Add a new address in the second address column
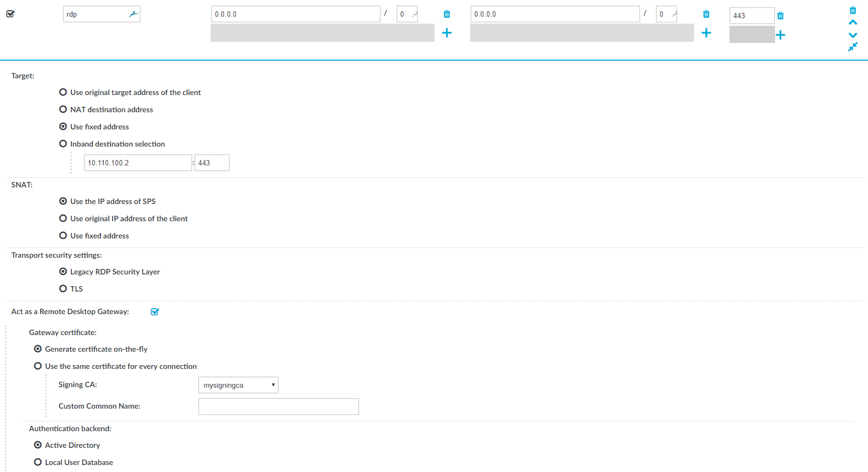Screen dimensions: 868x472 point(706,33)
